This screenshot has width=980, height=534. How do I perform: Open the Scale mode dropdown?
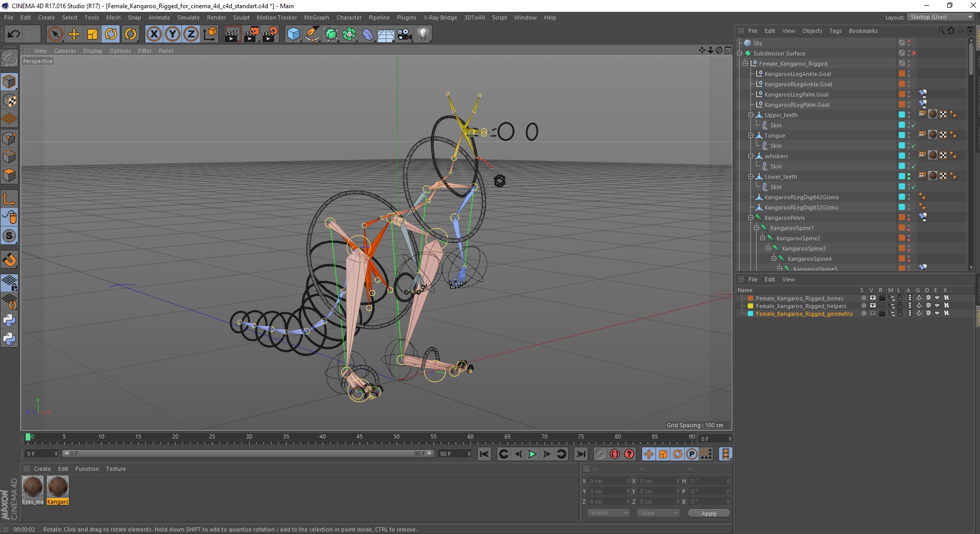(x=658, y=513)
